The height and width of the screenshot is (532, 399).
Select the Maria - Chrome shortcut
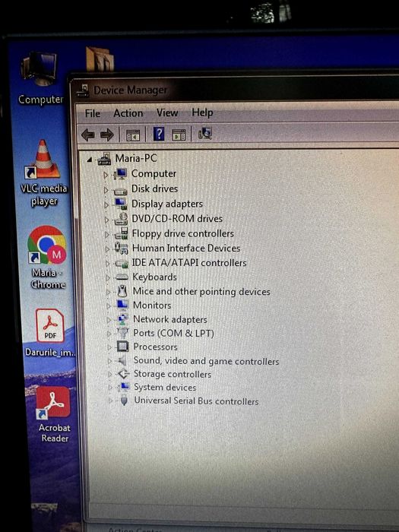(47, 257)
